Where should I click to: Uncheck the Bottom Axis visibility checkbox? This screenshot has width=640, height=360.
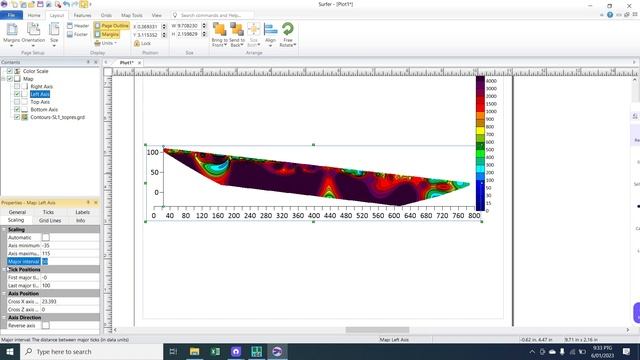(17, 109)
